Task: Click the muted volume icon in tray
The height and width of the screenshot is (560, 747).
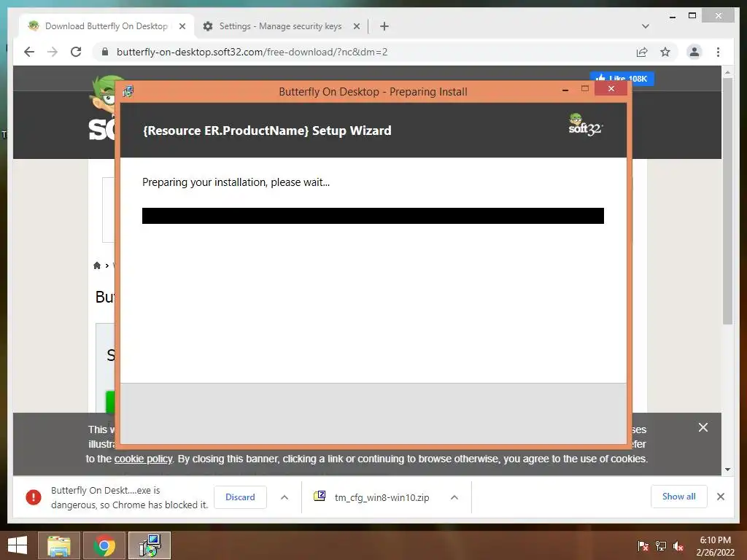Action: (678, 546)
